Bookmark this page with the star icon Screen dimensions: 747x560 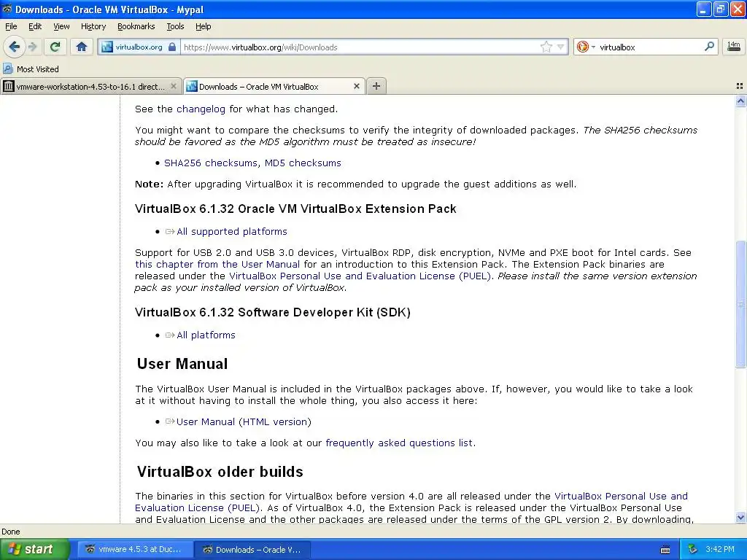[x=546, y=47]
